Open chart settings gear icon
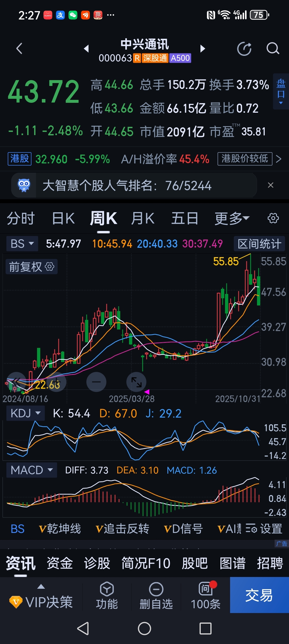This screenshot has width=289, height=644. pos(273,218)
